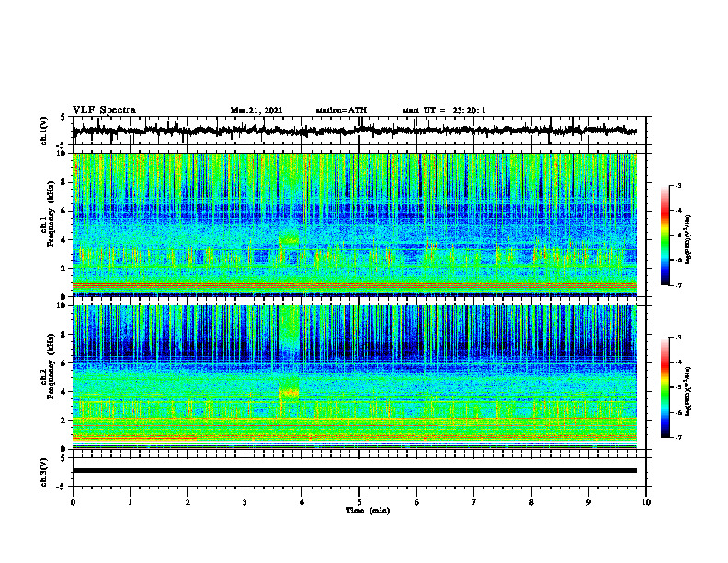Click the ch.3 flat black voltage trace
Image resolution: width=728 pixels, height=563 pixels.
click(354, 471)
